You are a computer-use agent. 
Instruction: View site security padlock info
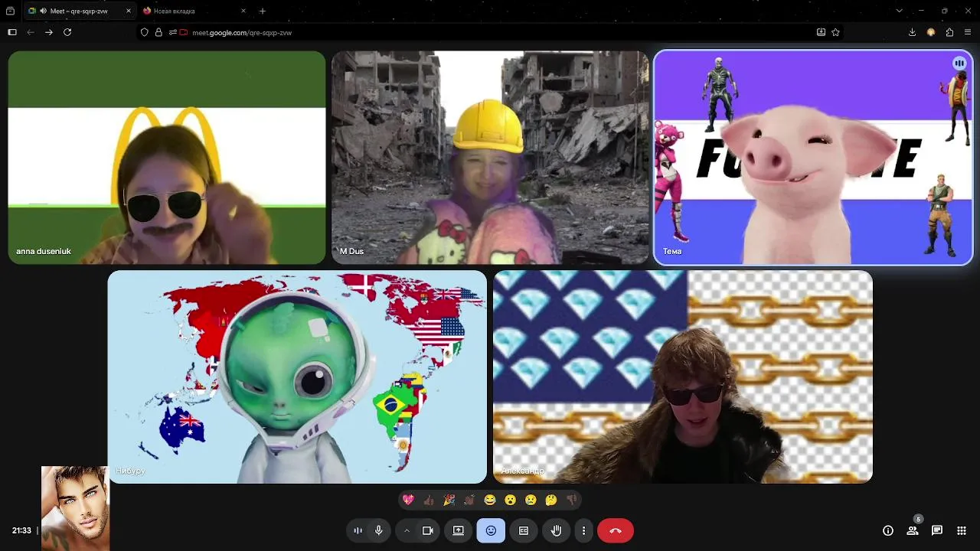158,32
